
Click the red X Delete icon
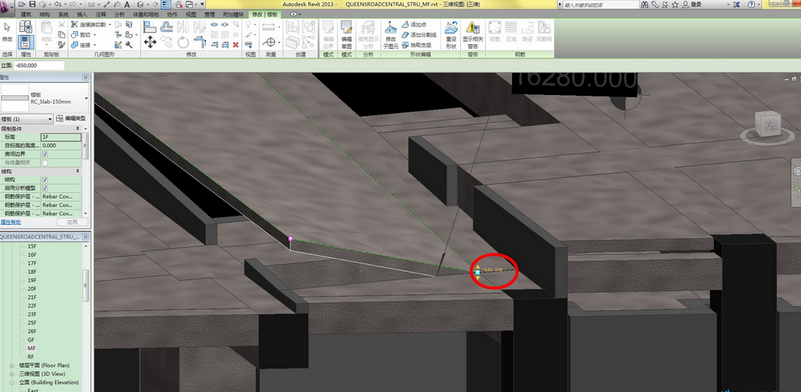235,45
